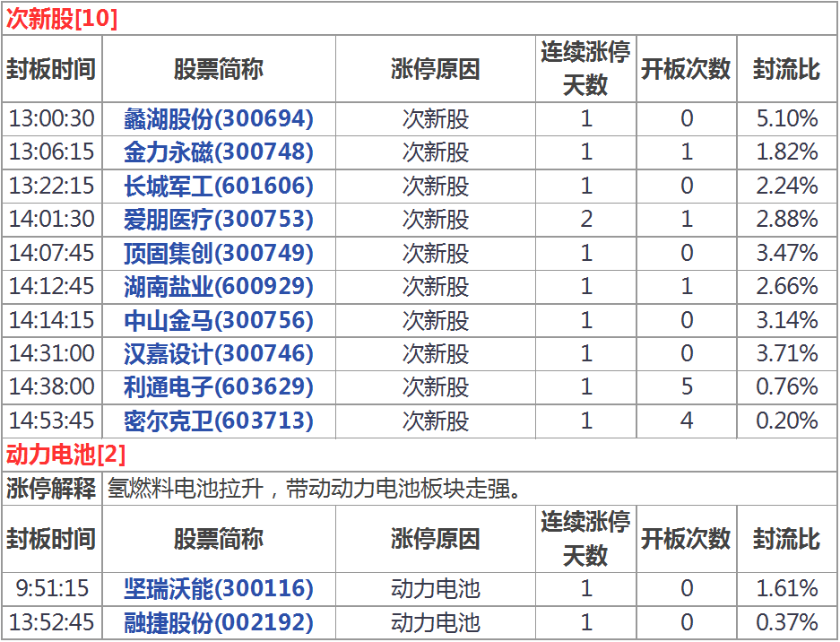840x642 pixels.
Task: Open 坚瑞沃能(300116) stock link
Action: coord(219,588)
